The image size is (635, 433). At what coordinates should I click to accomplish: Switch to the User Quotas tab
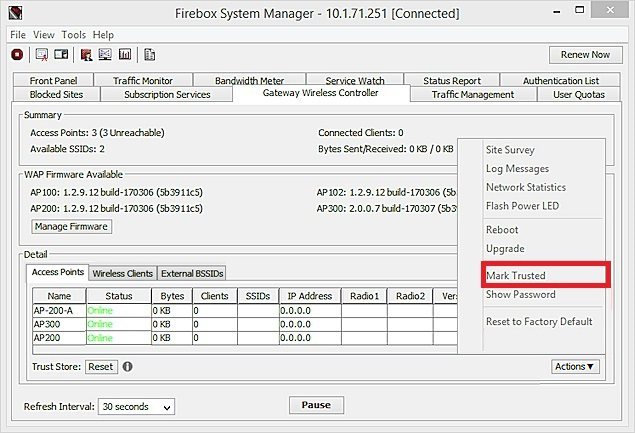pyautogui.click(x=579, y=94)
